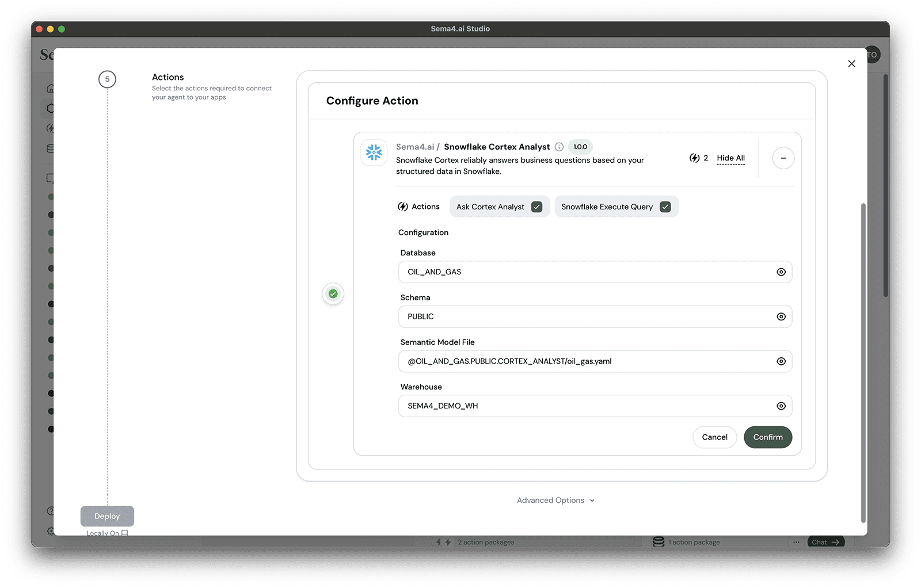Click the Hide All link

(x=730, y=158)
